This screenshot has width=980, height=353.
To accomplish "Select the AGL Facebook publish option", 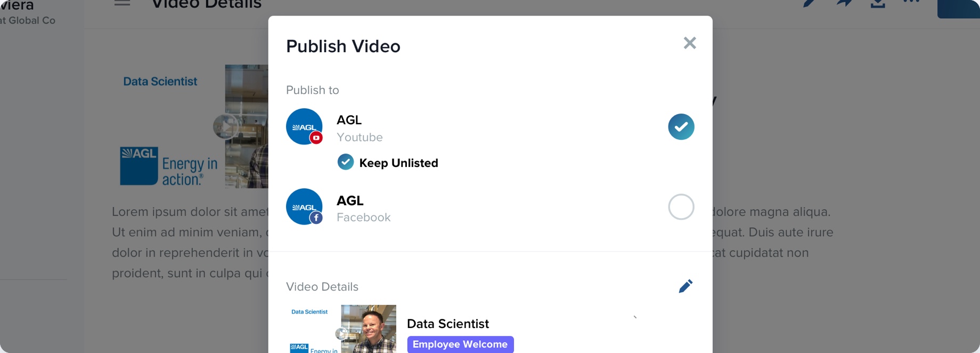I will pos(681,207).
